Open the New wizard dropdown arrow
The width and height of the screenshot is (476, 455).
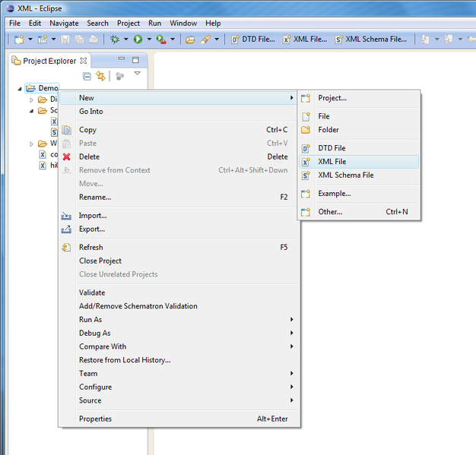click(30, 39)
